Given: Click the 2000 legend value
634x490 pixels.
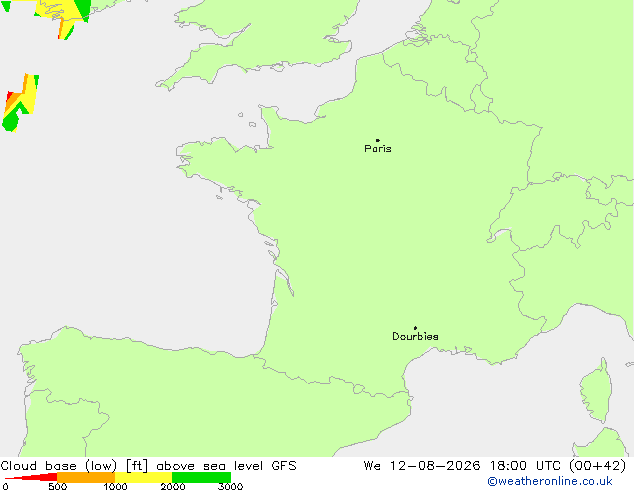Looking at the screenshot, I should 173,486.
